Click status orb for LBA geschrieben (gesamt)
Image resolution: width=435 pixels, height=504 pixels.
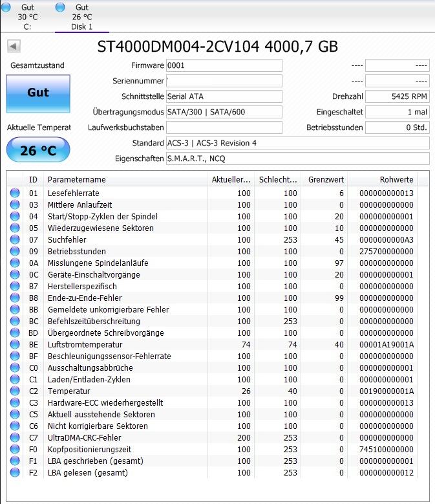(x=15, y=461)
